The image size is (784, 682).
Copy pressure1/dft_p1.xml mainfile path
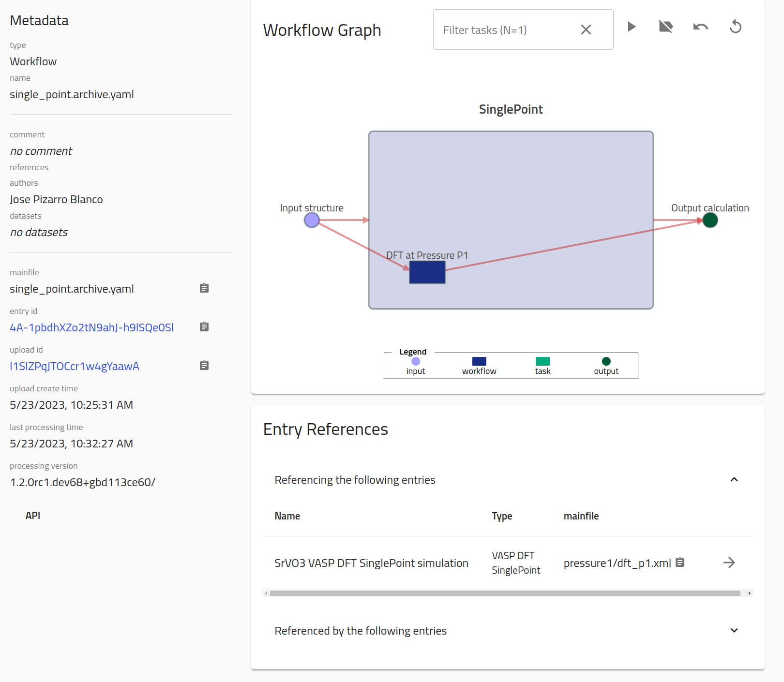(x=680, y=562)
